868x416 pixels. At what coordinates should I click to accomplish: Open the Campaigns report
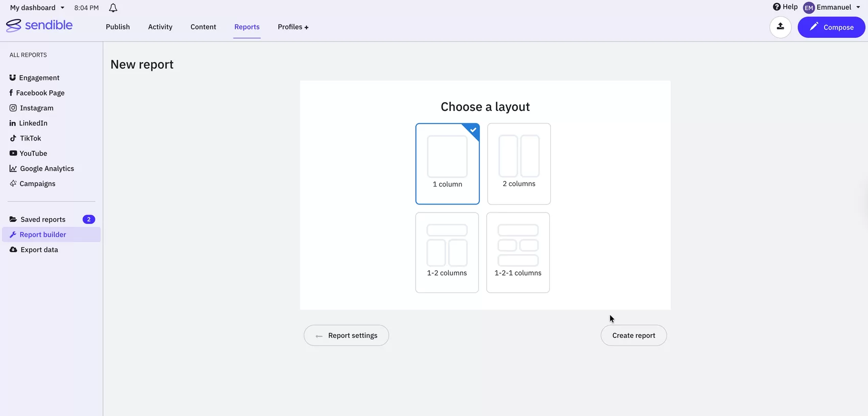click(x=37, y=183)
